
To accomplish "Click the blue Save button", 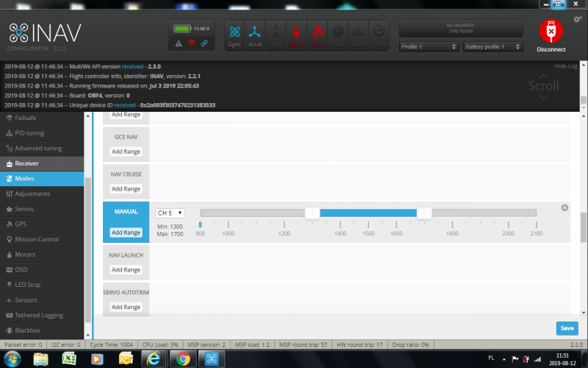I will 567,328.
